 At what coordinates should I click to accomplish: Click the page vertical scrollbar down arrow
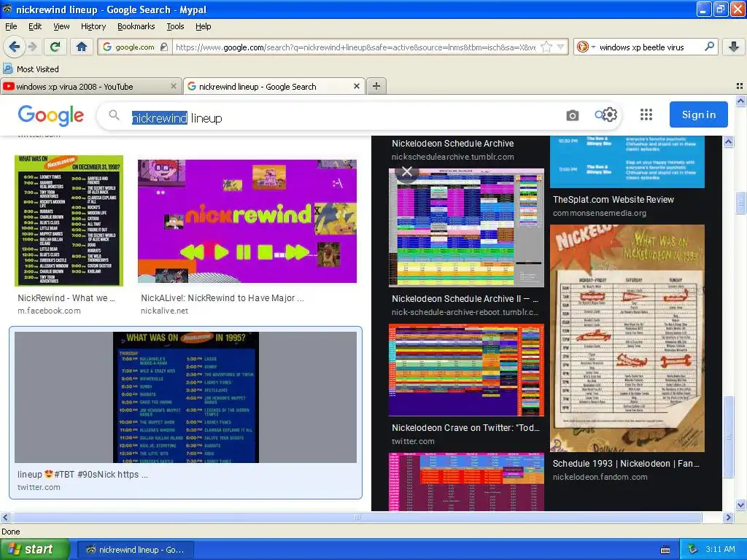[740, 505]
